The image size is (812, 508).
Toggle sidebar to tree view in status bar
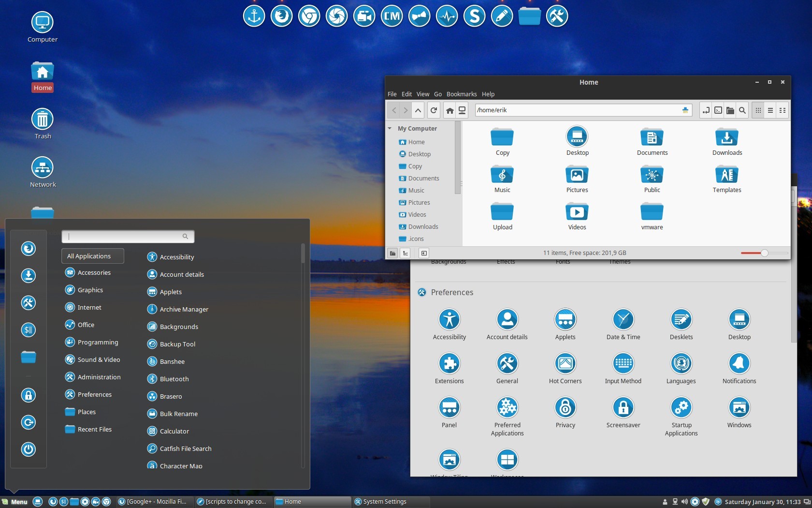406,253
